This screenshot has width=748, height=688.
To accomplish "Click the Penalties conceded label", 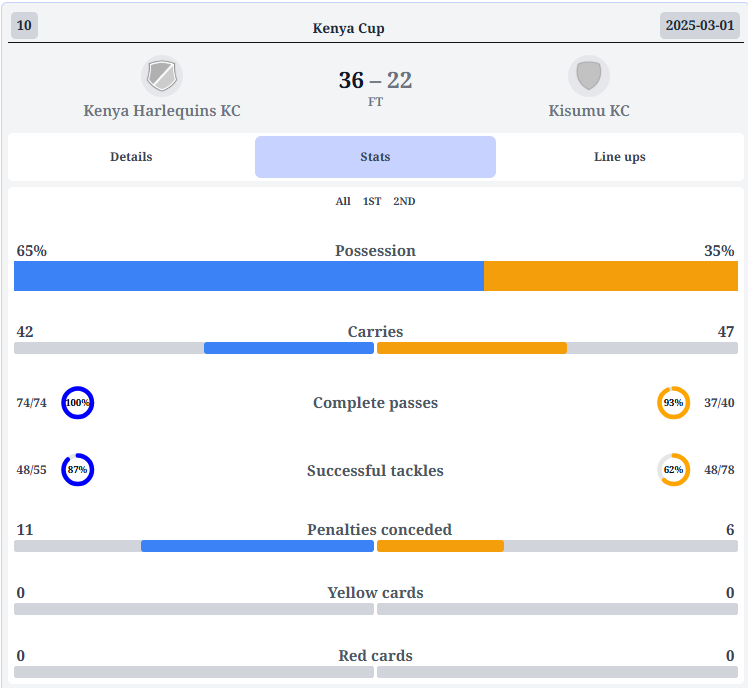I will [379, 530].
